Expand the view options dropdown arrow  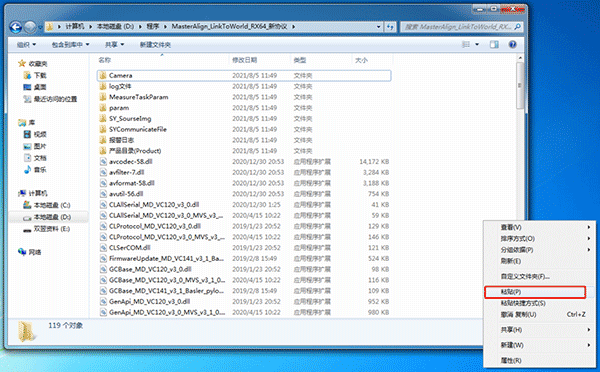[x=477, y=45]
